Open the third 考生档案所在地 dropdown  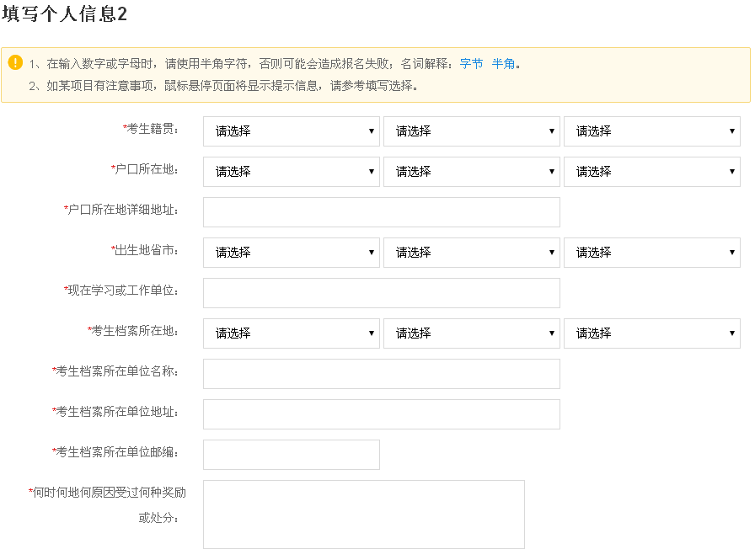(x=651, y=333)
